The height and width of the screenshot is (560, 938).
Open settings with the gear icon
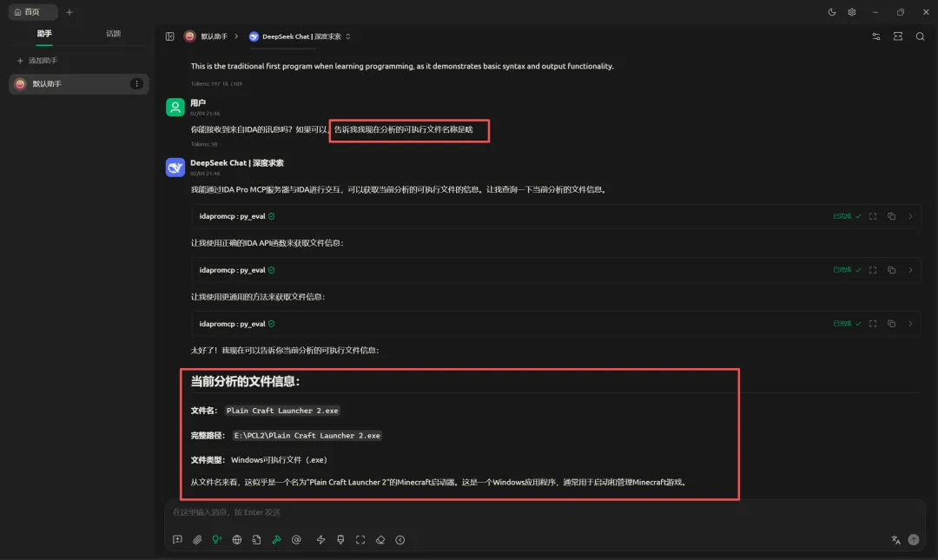[852, 12]
